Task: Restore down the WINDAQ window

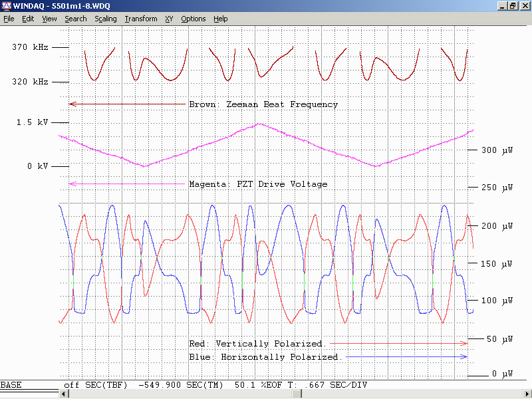Action: 513,6
